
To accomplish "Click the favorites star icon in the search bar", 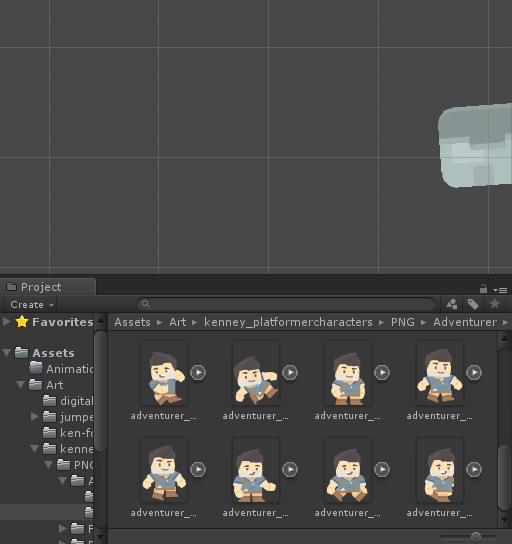I will pos(495,304).
